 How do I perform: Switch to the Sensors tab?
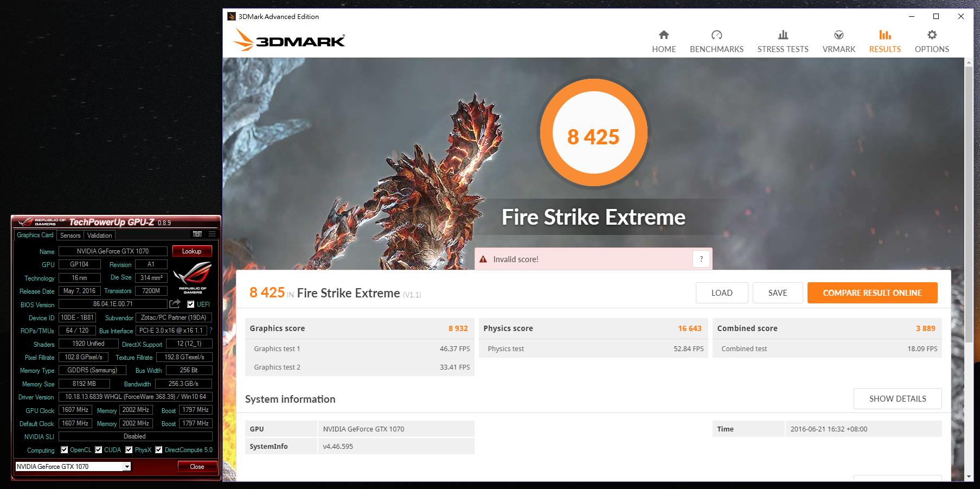point(71,236)
